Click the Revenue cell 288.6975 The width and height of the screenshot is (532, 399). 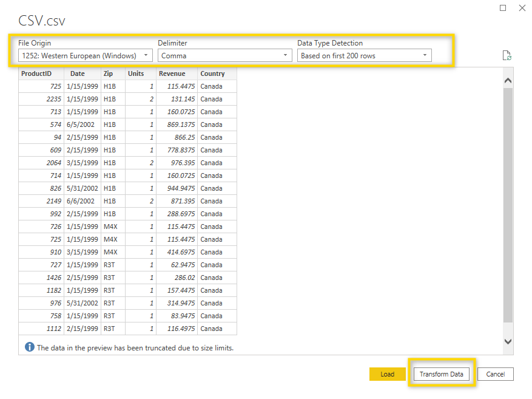click(x=177, y=214)
